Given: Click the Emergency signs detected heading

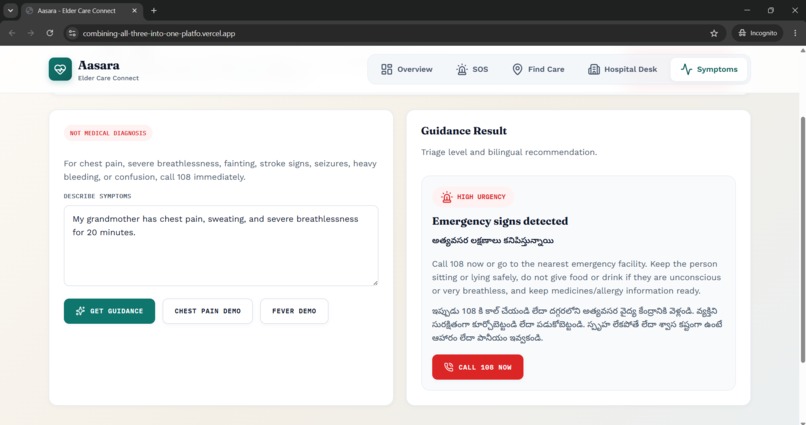Looking at the screenshot, I should coord(500,221).
